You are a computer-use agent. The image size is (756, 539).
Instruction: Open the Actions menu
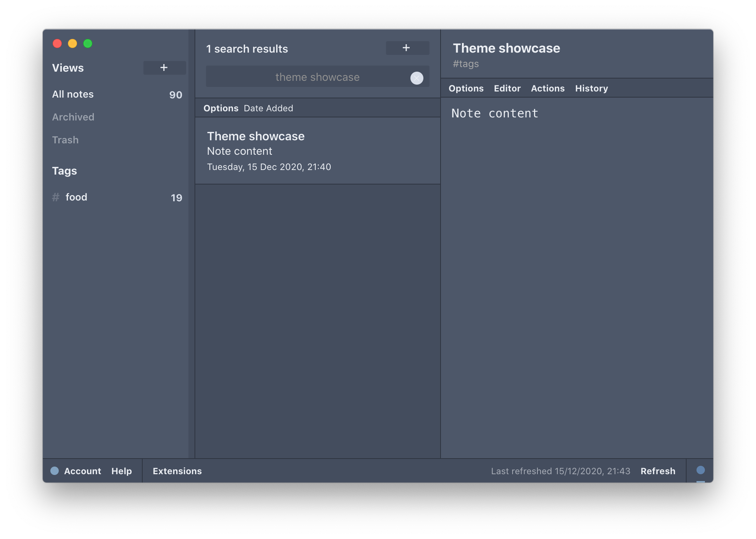[x=547, y=88]
